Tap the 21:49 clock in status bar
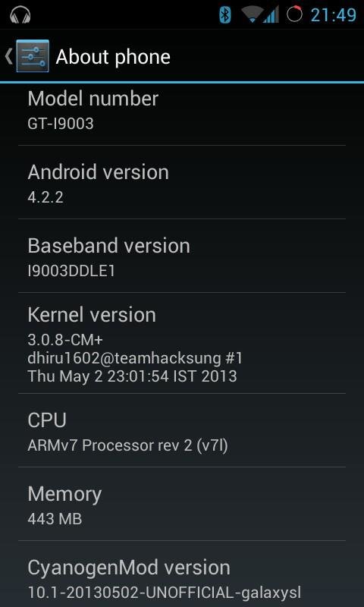The width and height of the screenshot is (364, 607). pos(334,15)
